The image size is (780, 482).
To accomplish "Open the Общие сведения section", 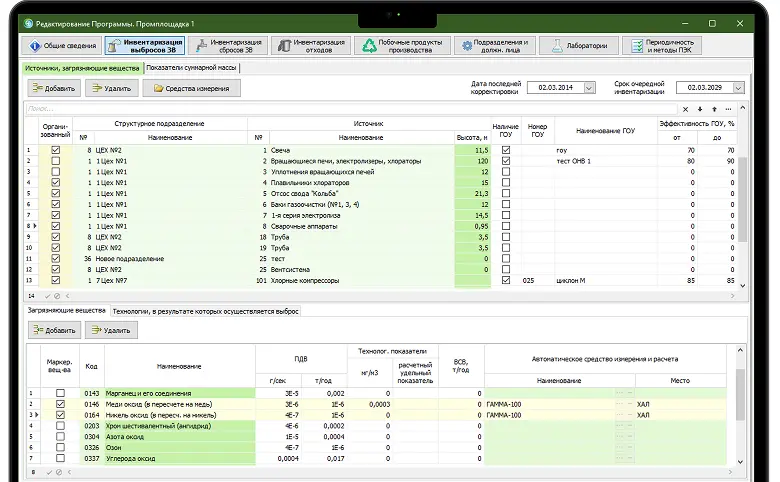I will click(62, 46).
